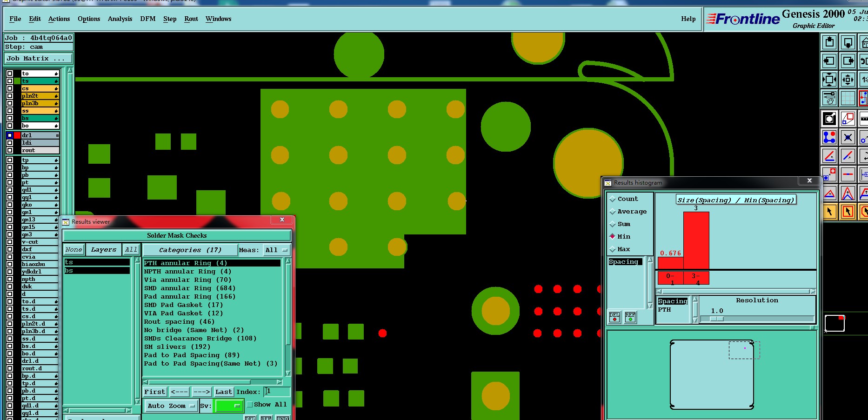The image size is (868, 420).
Task: Select 'Via annular Ring (70)' category row
Action: click(212, 280)
